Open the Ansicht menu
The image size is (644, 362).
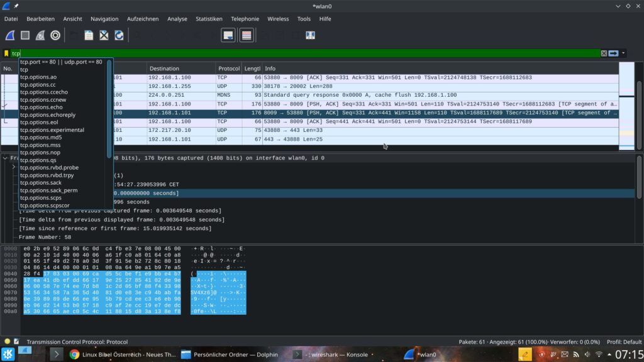click(72, 19)
